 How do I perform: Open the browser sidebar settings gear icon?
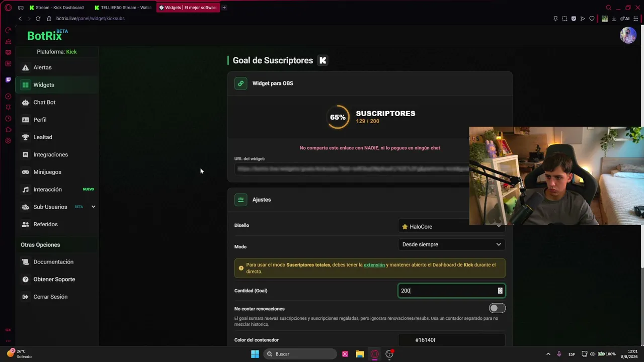tap(8, 141)
